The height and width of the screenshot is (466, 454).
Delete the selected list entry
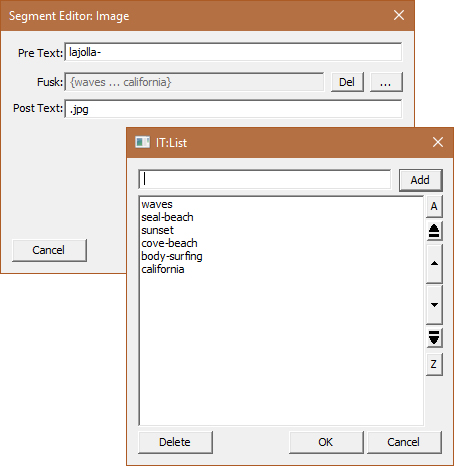(x=175, y=442)
